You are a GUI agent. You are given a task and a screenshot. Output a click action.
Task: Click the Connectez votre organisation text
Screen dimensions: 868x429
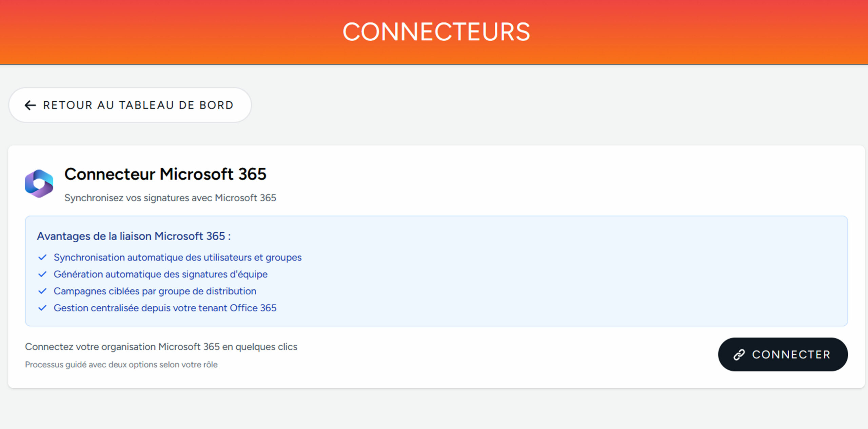(161, 347)
